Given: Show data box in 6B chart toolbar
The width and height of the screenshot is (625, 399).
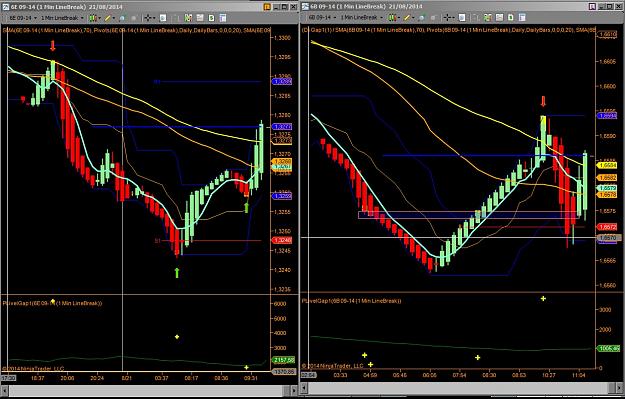Looking at the screenshot, I should tap(462, 18).
